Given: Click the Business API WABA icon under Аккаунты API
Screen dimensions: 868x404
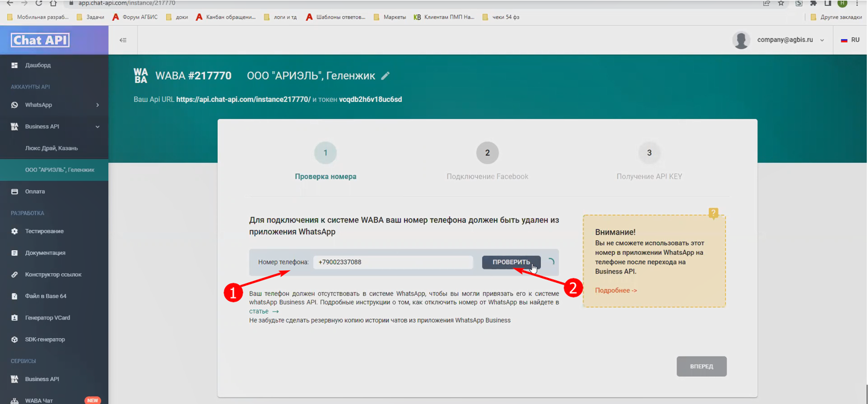Looking at the screenshot, I should 14,127.
